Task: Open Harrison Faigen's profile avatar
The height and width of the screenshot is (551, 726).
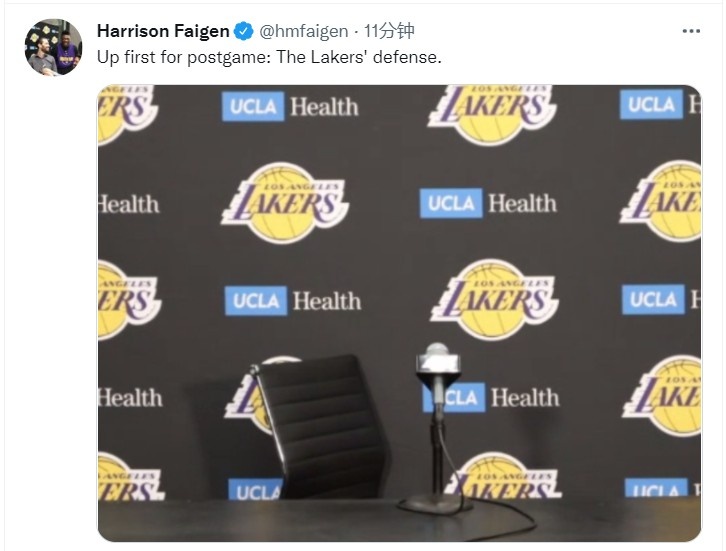Action: click(x=53, y=47)
